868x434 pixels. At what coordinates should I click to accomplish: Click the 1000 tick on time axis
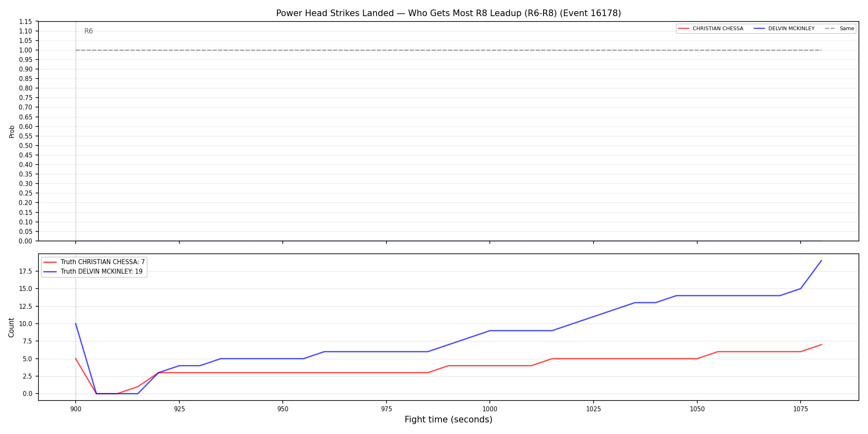point(490,409)
